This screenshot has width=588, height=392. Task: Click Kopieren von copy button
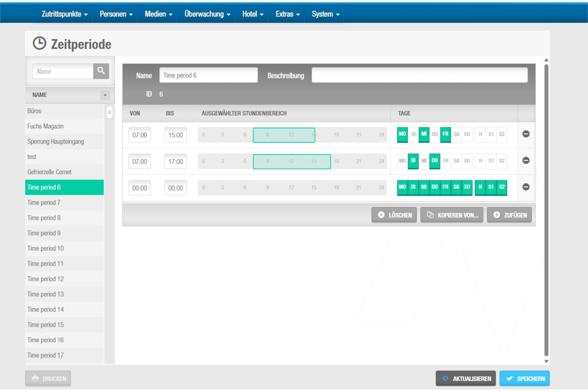click(452, 215)
